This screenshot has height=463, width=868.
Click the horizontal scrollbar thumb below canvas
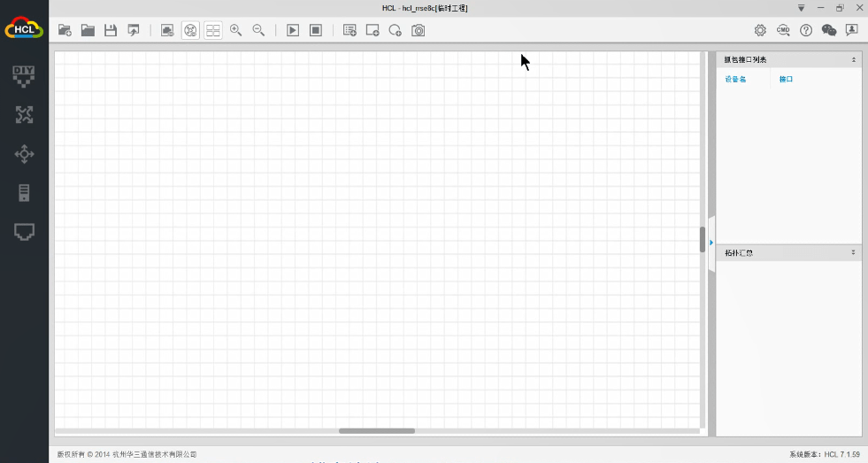(x=376, y=431)
